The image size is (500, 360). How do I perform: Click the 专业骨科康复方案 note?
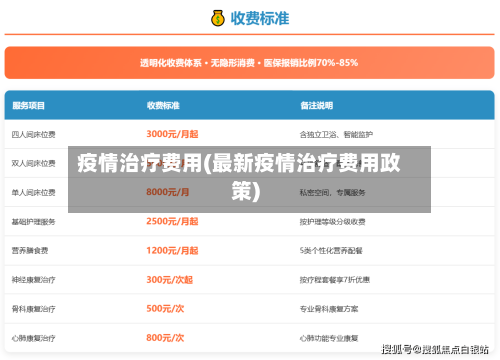[329, 309]
